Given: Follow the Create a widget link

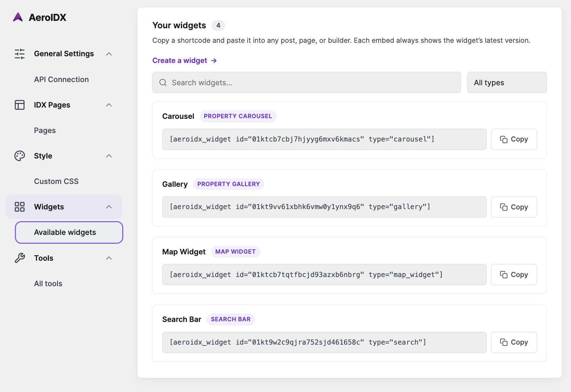Looking at the screenshot, I should click(185, 60).
